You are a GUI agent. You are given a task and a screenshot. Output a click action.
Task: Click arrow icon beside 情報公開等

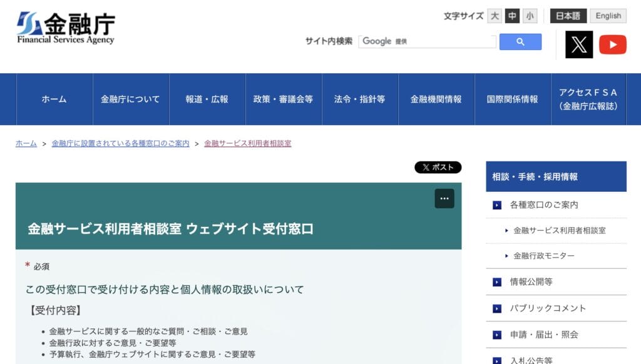497,282
